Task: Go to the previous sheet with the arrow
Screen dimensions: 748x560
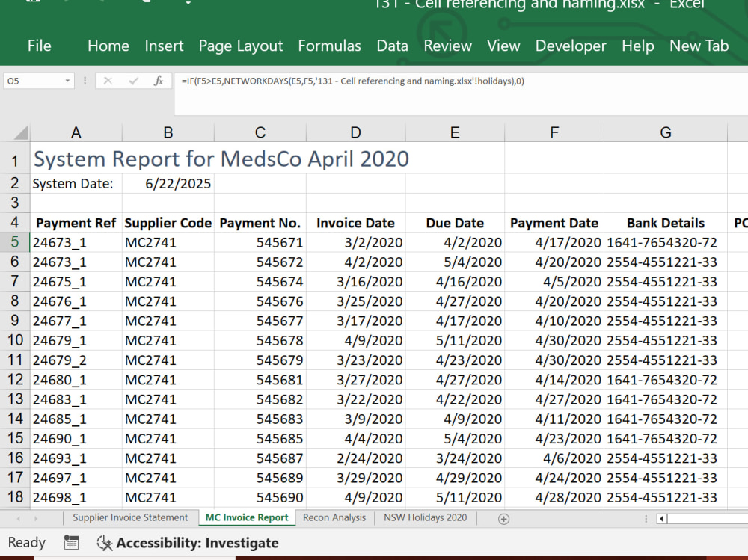Action: coord(19,518)
